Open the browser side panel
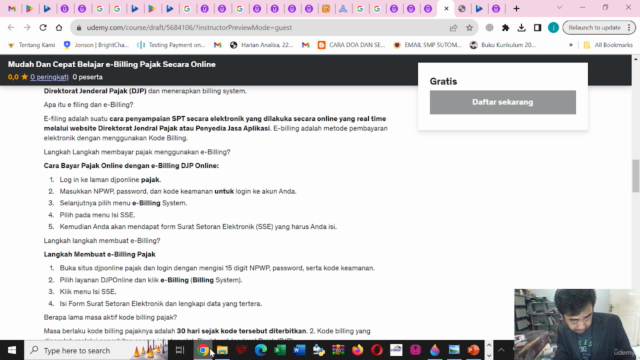 (537, 28)
